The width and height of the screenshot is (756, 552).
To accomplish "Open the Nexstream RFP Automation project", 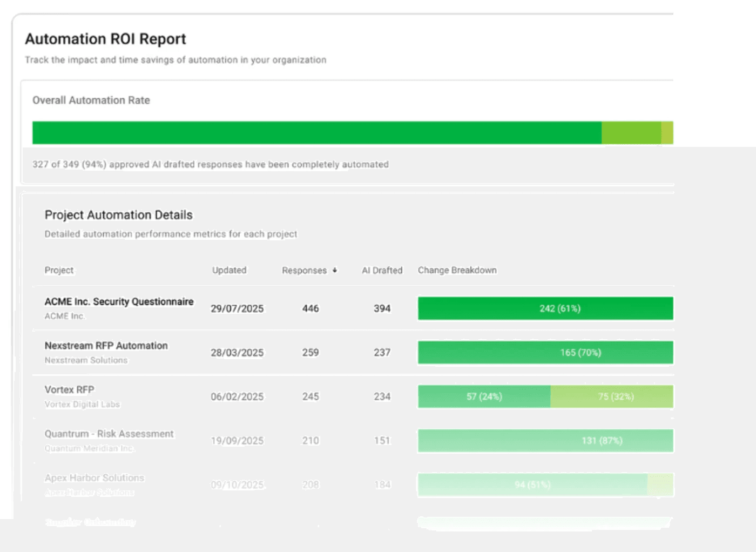I will coord(106,346).
